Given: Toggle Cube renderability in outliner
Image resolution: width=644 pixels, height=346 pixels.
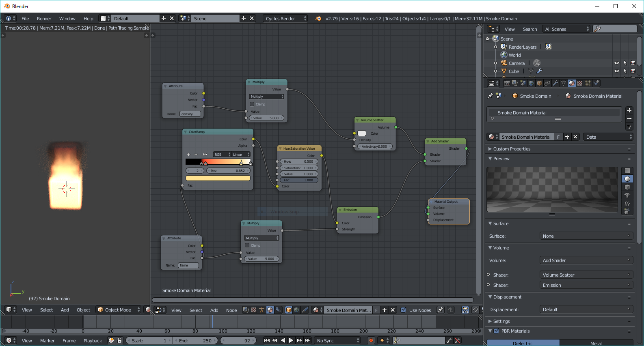Looking at the screenshot, I should [633, 71].
